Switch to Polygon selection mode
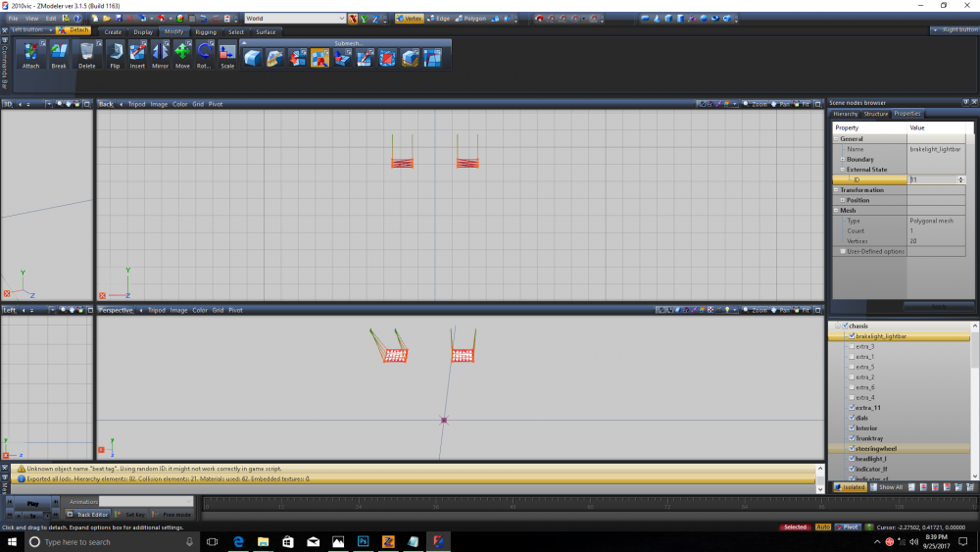 pyautogui.click(x=470, y=19)
